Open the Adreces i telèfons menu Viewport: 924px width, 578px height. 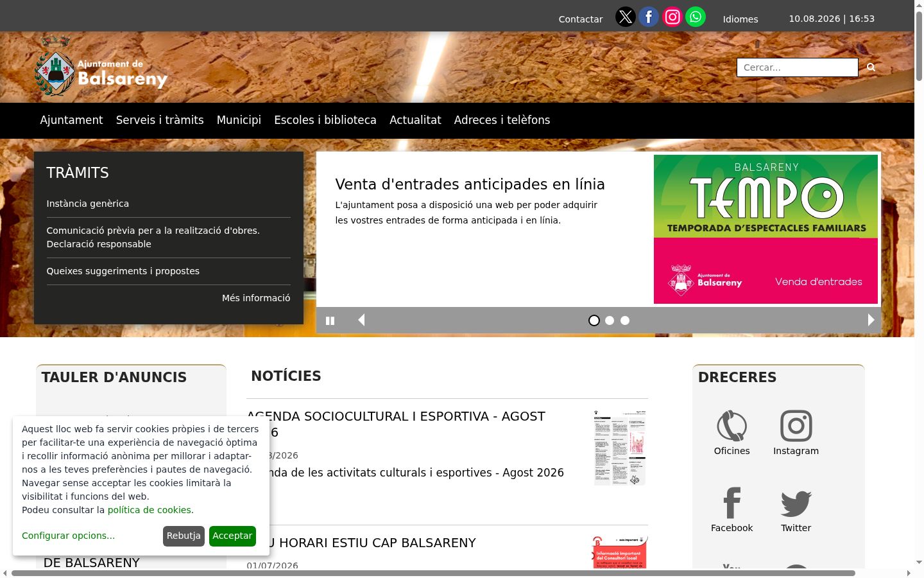(502, 120)
